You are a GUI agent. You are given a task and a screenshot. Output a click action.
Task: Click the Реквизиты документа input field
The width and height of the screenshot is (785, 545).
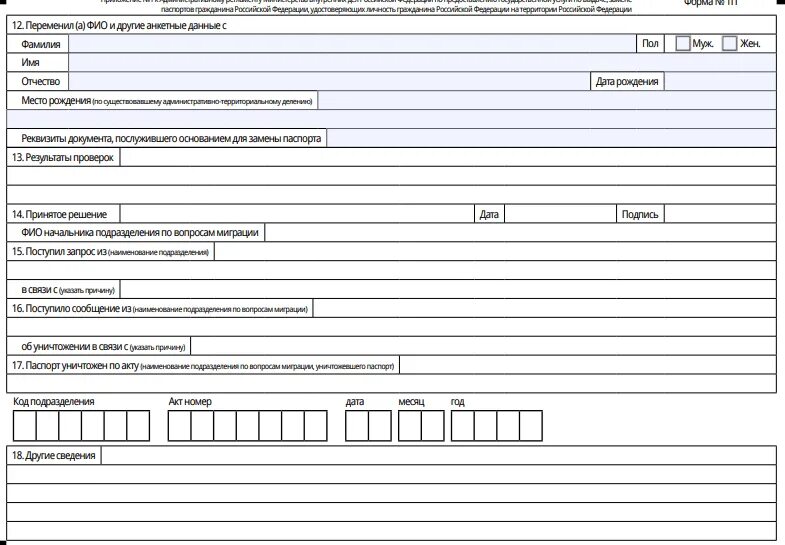click(x=552, y=138)
